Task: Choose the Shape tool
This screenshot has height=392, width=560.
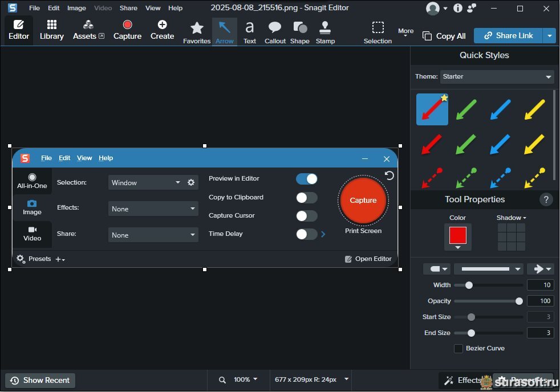Action: [x=299, y=32]
